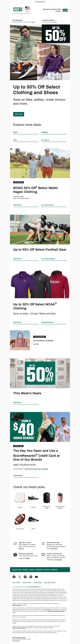Click the Facebook icon in footer
The width and height of the screenshot is (80, 644).
14,577
